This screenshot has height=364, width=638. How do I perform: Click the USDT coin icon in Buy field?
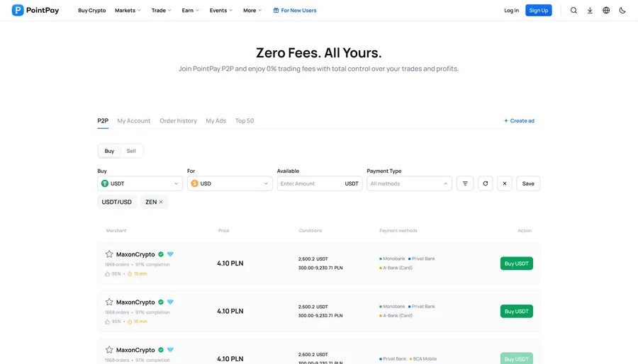[x=105, y=183]
